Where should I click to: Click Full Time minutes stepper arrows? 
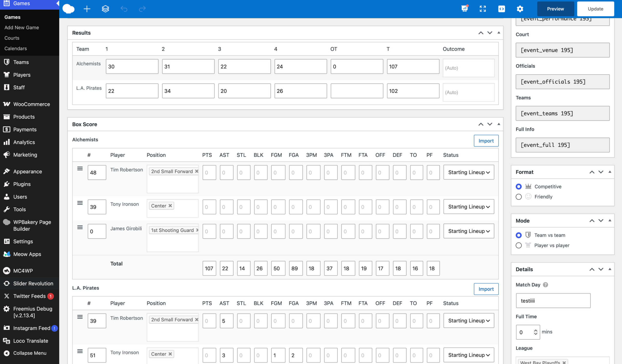coord(535,332)
